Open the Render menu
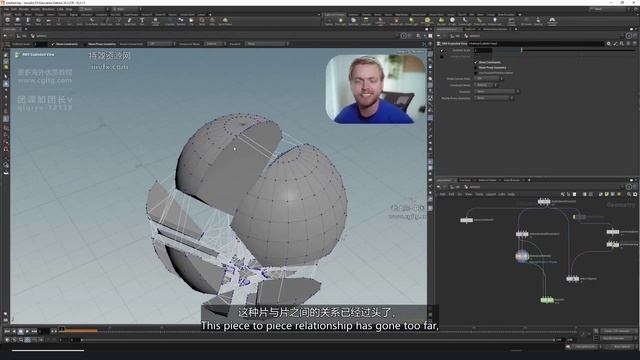 pyautogui.click(x=24, y=9)
